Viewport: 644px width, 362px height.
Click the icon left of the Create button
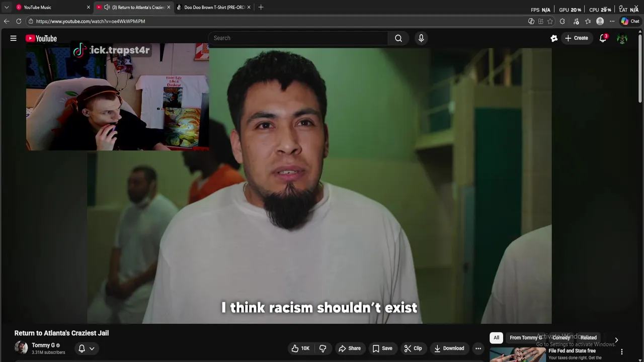click(x=554, y=38)
